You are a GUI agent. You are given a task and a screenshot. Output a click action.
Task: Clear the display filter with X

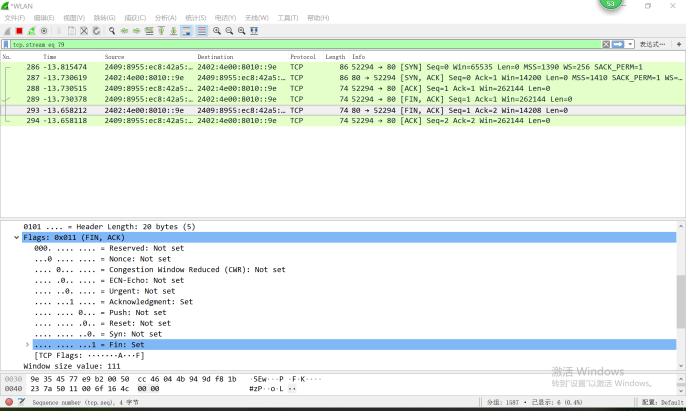[607, 45]
